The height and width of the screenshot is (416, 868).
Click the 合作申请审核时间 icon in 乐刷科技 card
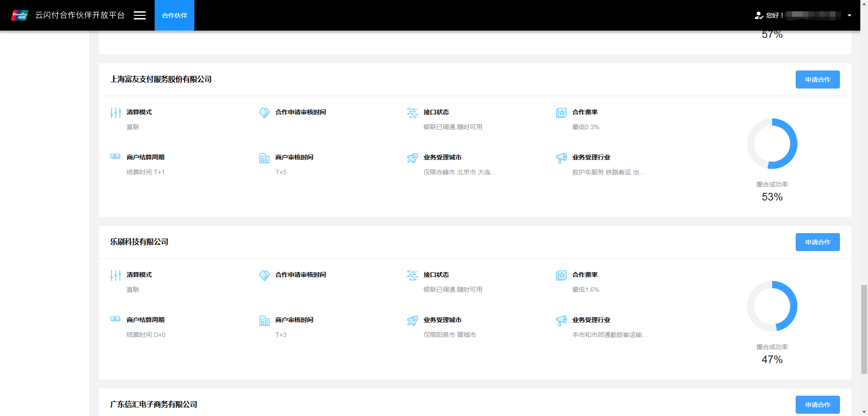click(x=264, y=276)
